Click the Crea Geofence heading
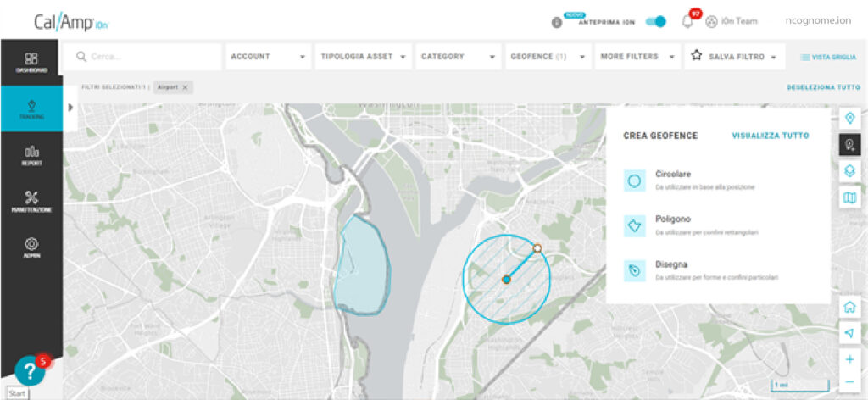This screenshot has height=400, width=868. [x=660, y=136]
